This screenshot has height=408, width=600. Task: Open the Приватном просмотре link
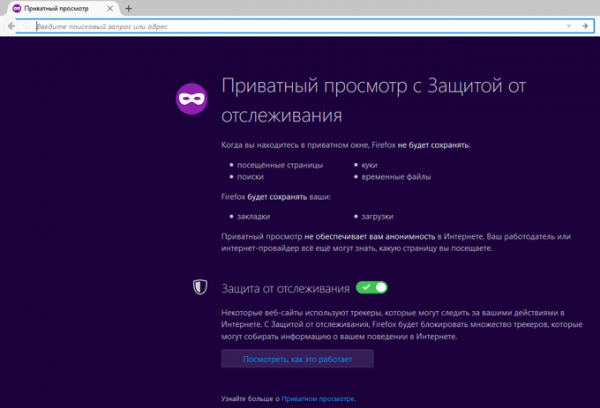coord(318,398)
